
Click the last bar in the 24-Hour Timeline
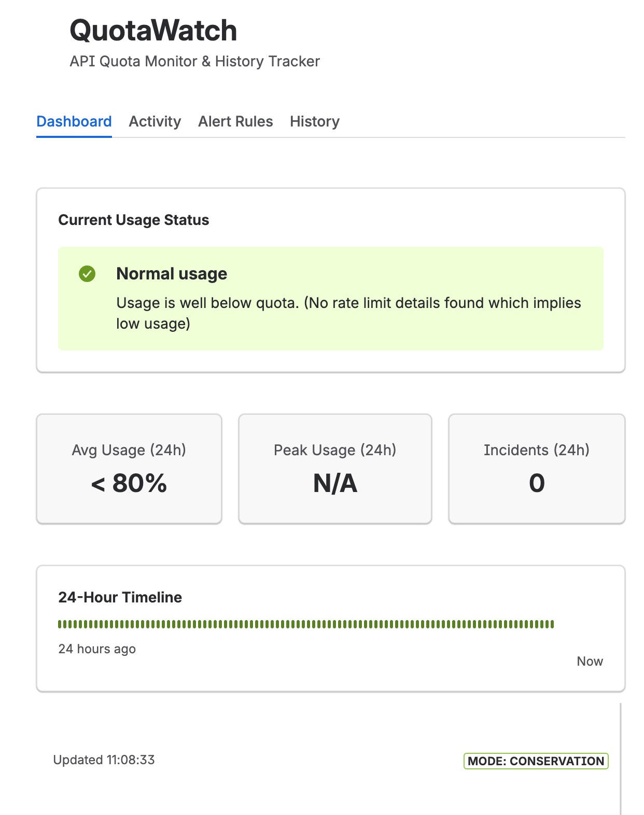(x=552, y=624)
